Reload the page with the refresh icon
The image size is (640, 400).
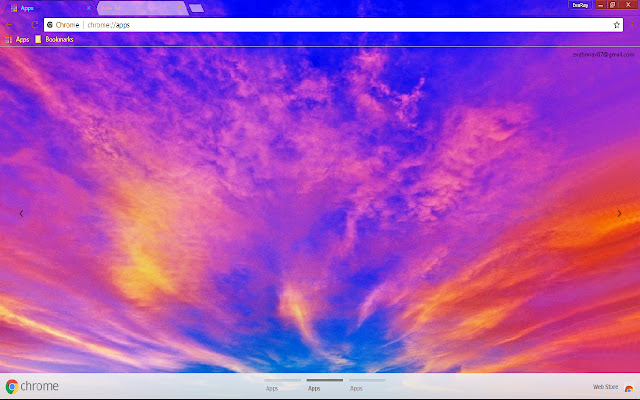(35, 24)
